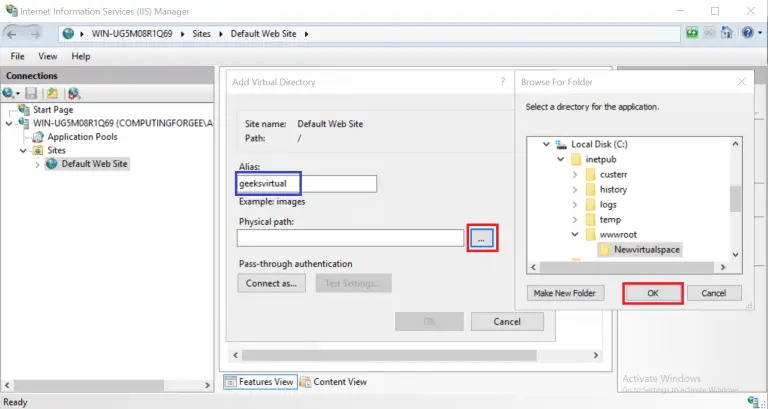768x409 pixels.
Task: Select Application Pools in the Connections tree
Action: [82, 137]
